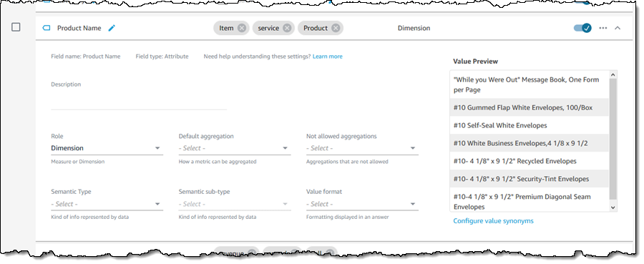Edit the Product Name with pencil icon
Viewport: 644px width, 264px height.
pos(112,28)
